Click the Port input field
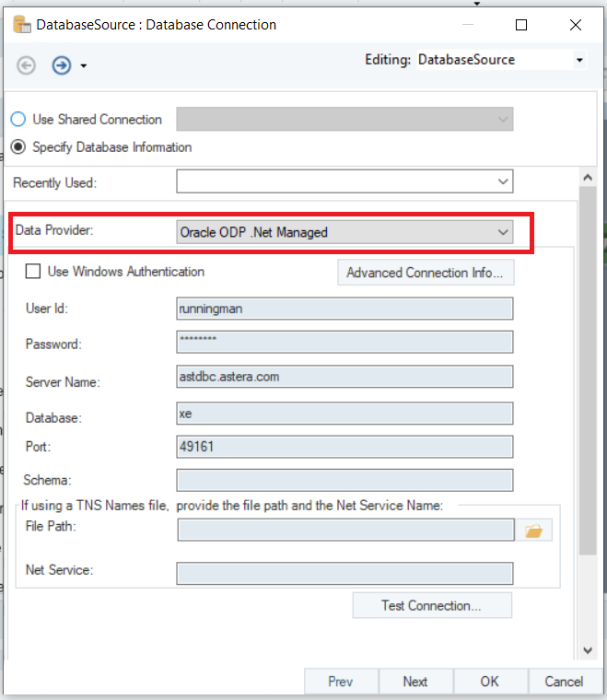 click(344, 447)
